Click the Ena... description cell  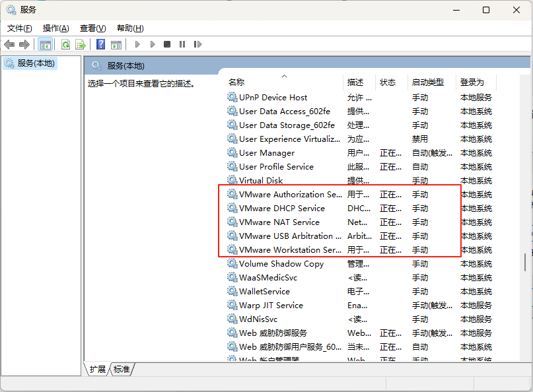tap(357, 306)
